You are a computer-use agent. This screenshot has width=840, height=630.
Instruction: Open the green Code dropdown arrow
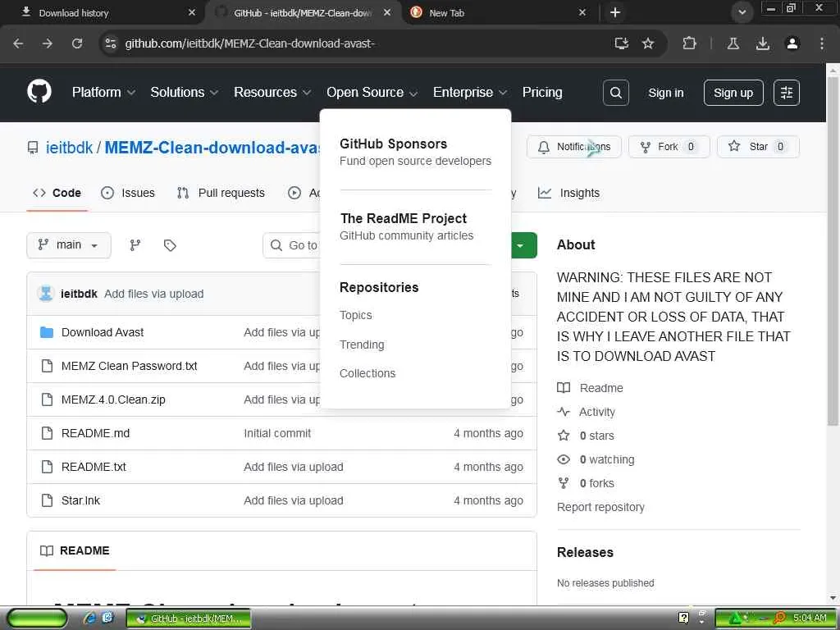tap(520, 245)
